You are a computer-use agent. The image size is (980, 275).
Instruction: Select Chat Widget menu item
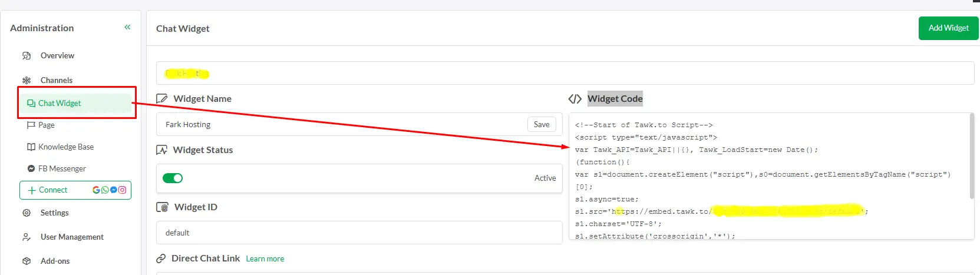(x=75, y=103)
